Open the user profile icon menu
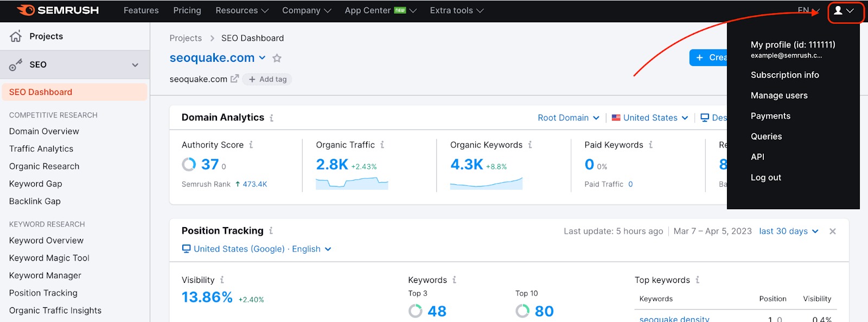 point(844,11)
